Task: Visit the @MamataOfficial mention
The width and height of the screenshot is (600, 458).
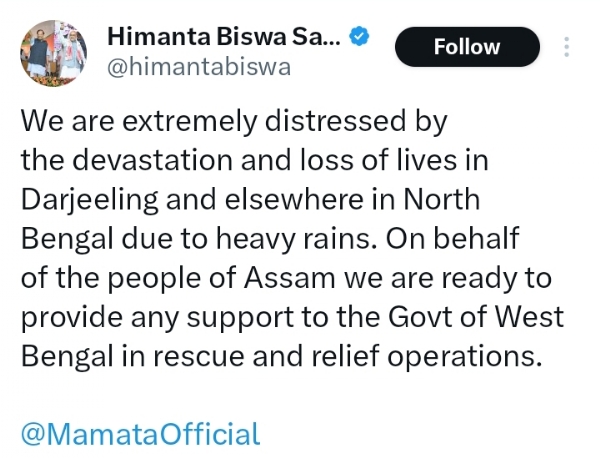Action: point(140,435)
